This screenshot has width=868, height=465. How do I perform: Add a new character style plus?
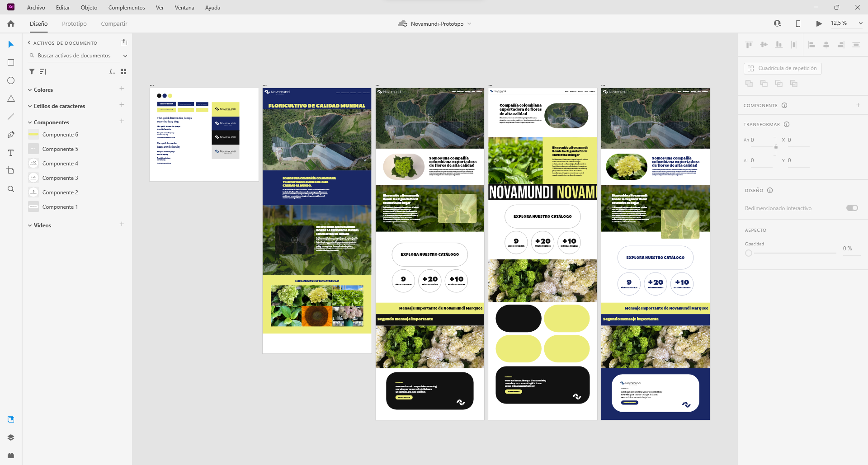pyautogui.click(x=122, y=105)
